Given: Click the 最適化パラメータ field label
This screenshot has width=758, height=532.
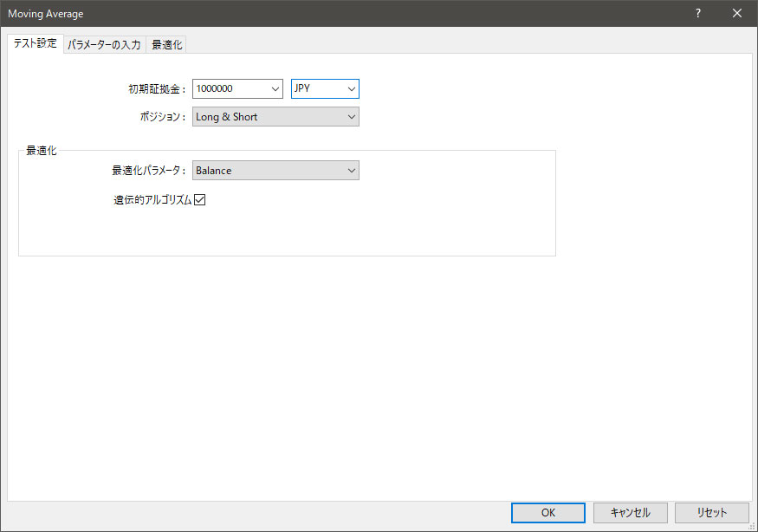Looking at the screenshot, I should point(148,171).
